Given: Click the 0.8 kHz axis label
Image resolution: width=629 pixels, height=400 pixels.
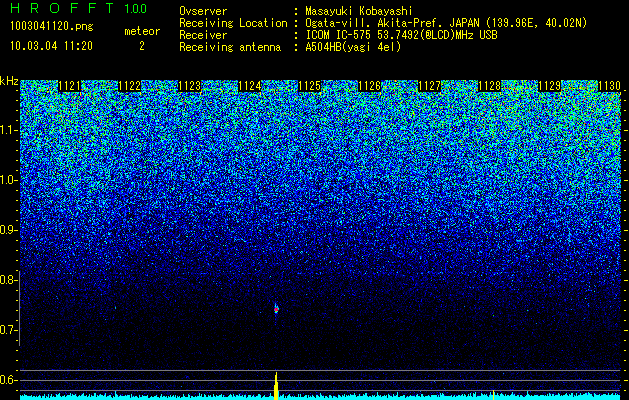Looking at the screenshot, I should click(7, 280).
